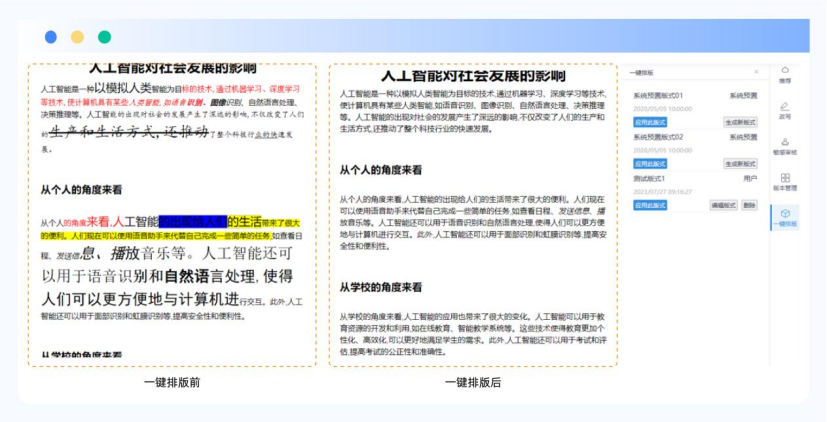The width and height of the screenshot is (827, 422).
Task: Close the 一键排版 panel
Action: coord(756,72)
